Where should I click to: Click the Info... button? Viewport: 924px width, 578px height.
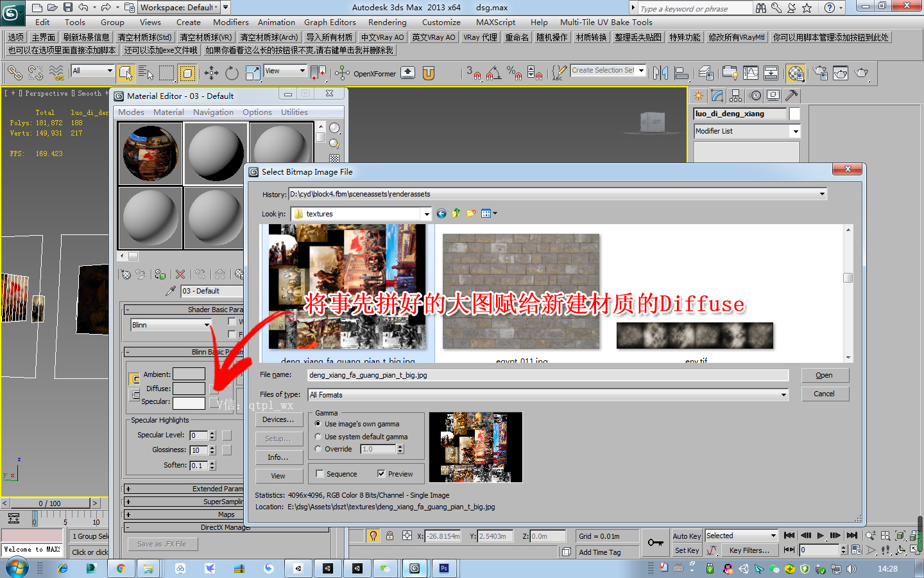(x=278, y=457)
